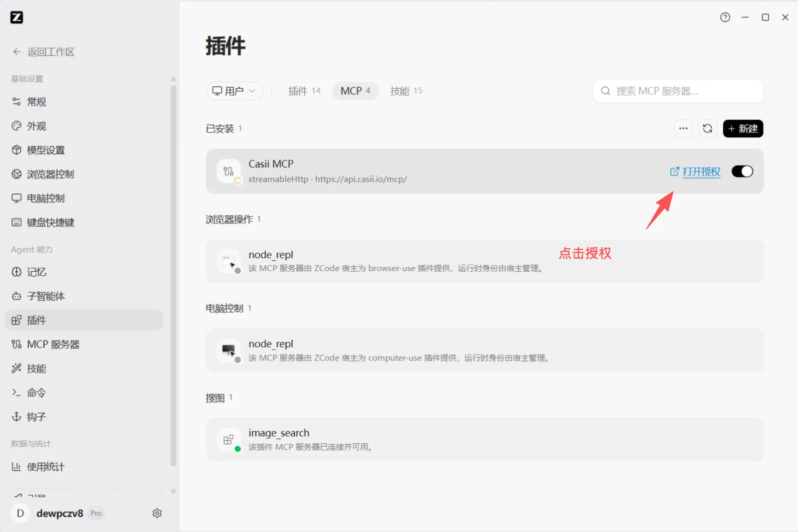Image resolution: width=798 pixels, height=532 pixels.
Task: Open the image_search server row
Action: point(484,439)
